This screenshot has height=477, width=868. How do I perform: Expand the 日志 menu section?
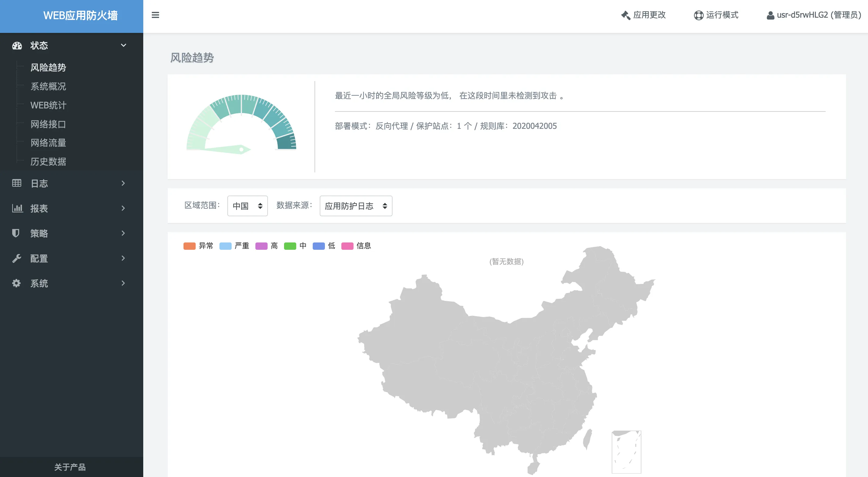coord(123,183)
